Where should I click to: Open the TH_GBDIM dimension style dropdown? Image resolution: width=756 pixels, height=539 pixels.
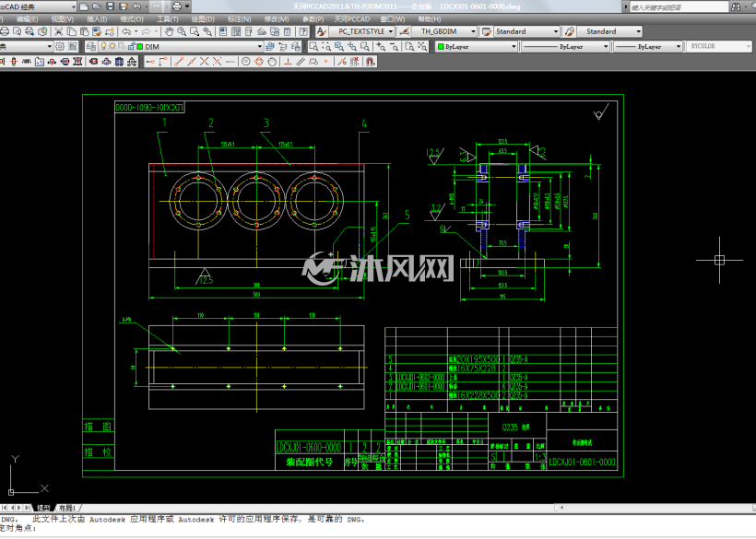pos(473,31)
